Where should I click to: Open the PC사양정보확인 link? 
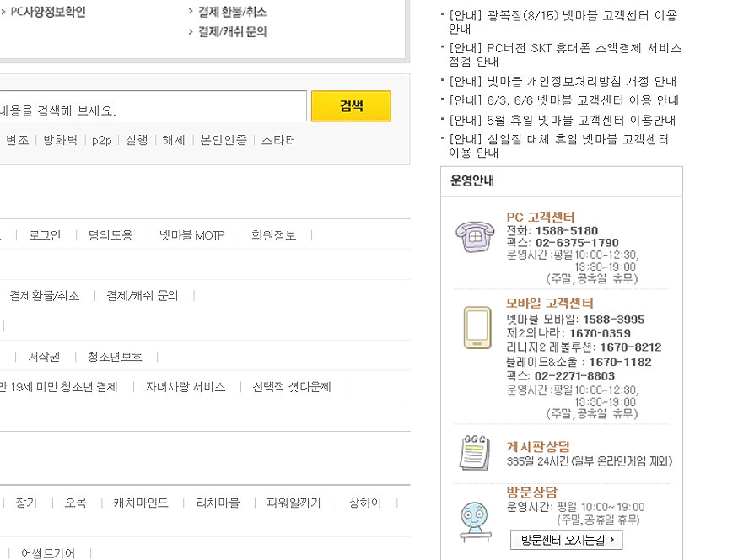click(x=47, y=13)
